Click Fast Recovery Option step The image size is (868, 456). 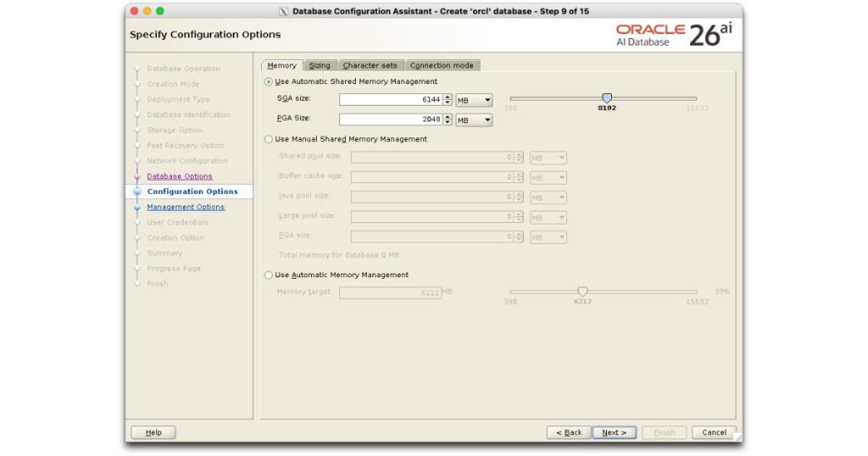click(186, 146)
